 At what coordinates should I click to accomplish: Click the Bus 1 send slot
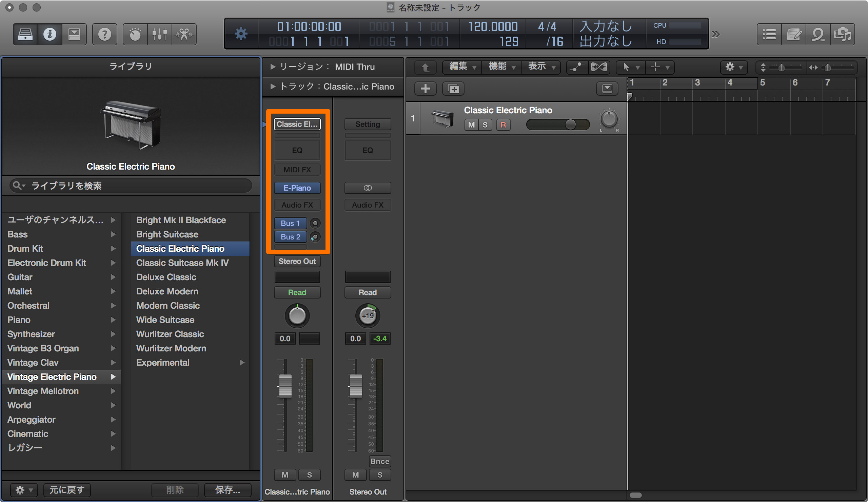click(x=290, y=223)
